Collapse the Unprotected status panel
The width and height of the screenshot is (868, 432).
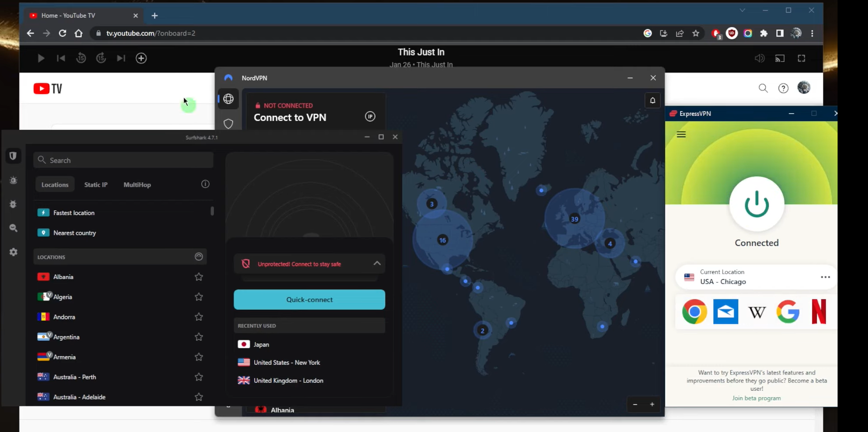pyautogui.click(x=377, y=264)
